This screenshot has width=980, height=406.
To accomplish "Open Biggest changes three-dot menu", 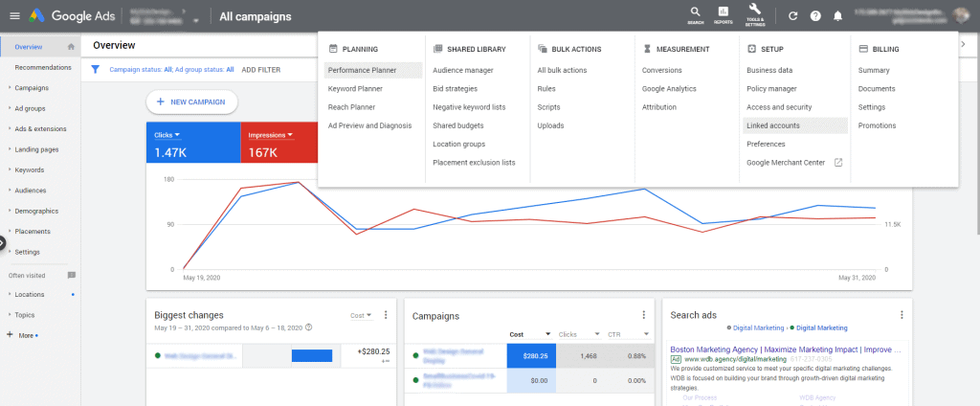I will [x=386, y=315].
